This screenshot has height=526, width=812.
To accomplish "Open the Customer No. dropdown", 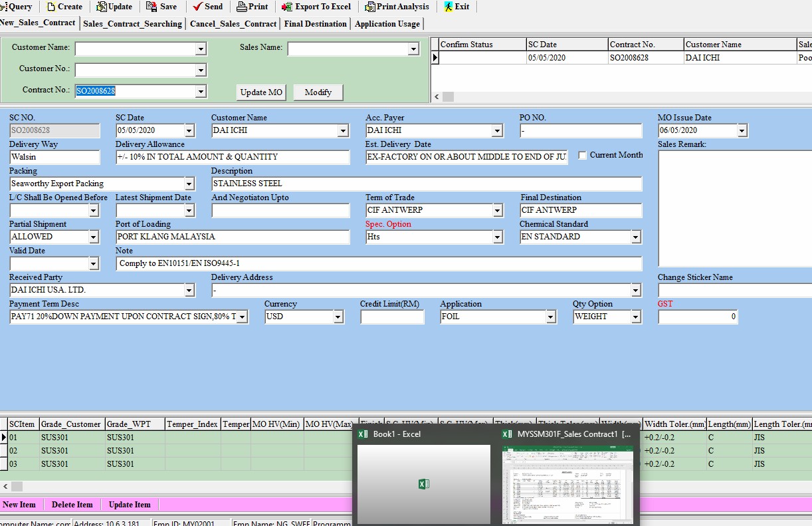I will tap(201, 70).
